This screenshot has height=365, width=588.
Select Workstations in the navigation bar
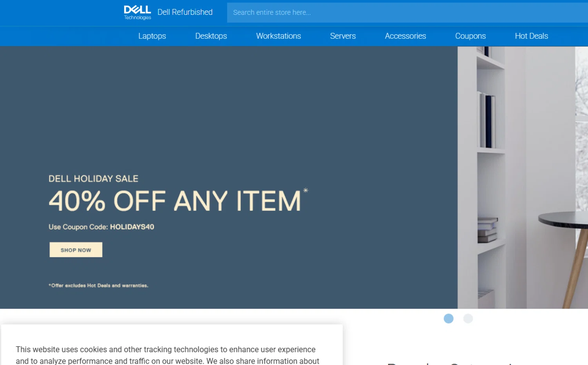(x=278, y=36)
